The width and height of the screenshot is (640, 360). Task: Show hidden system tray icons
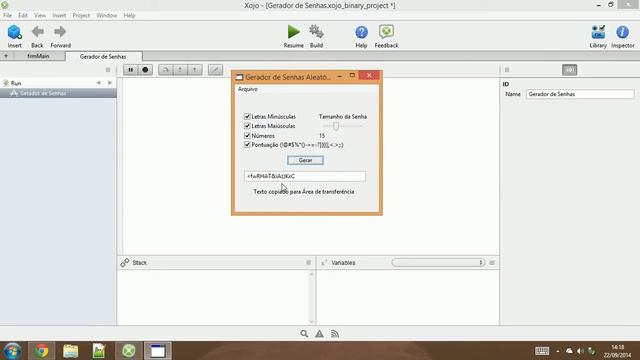[558, 351]
